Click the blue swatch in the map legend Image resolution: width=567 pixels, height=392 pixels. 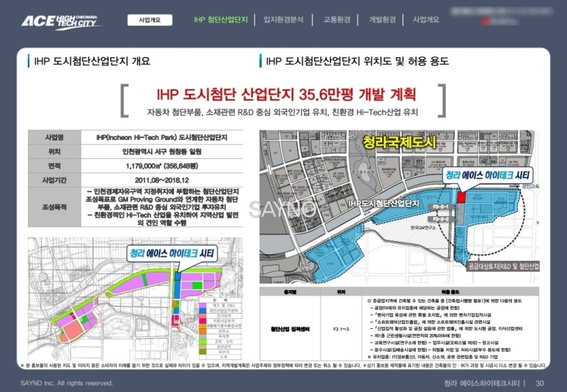(x=203, y=311)
